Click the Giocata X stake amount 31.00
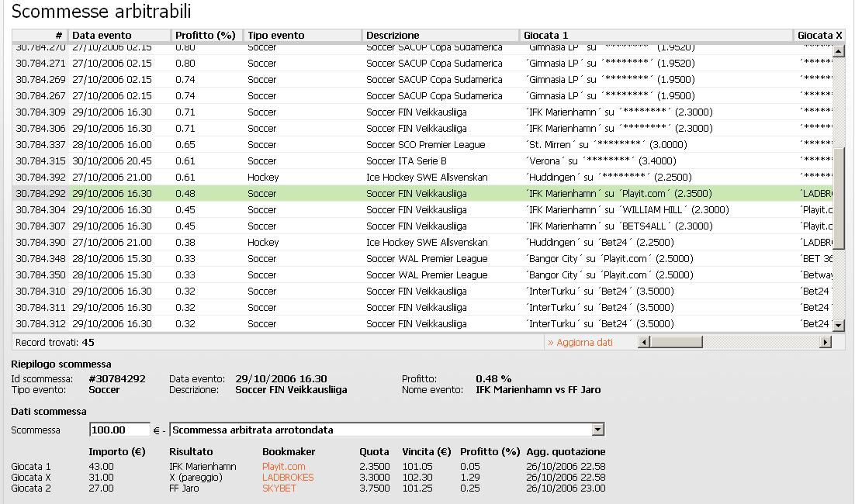The image size is (855, 504). pyautogui.click(x=102, y=478)
